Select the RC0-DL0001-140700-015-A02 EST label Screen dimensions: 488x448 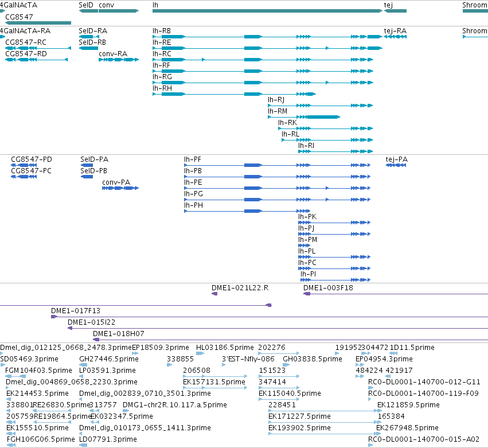424,440
